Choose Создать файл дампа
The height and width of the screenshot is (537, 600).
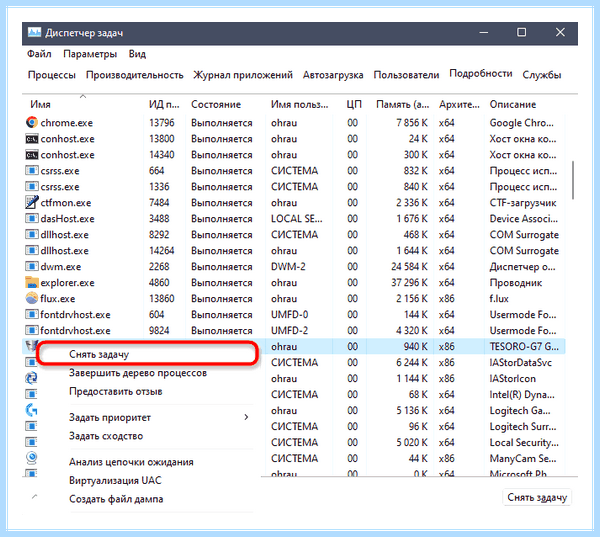point(116,499)
